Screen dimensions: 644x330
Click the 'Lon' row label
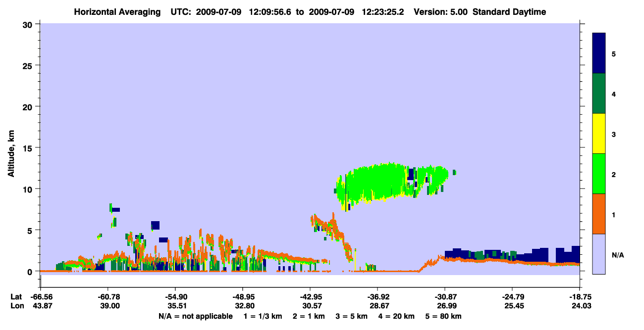16,306
